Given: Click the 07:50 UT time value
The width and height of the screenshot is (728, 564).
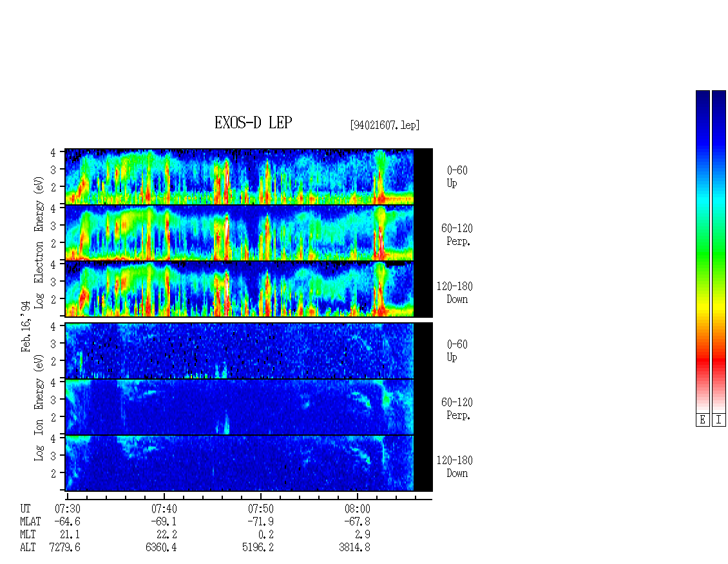Looking at the screenshot, I should coord(261,509).
